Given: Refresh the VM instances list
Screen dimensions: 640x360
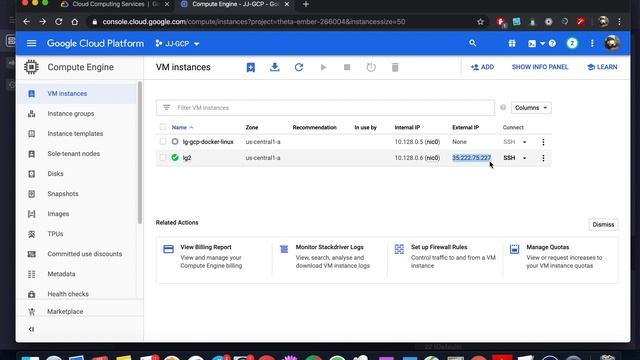Looking at the screenshot, I should pos(299,67).
